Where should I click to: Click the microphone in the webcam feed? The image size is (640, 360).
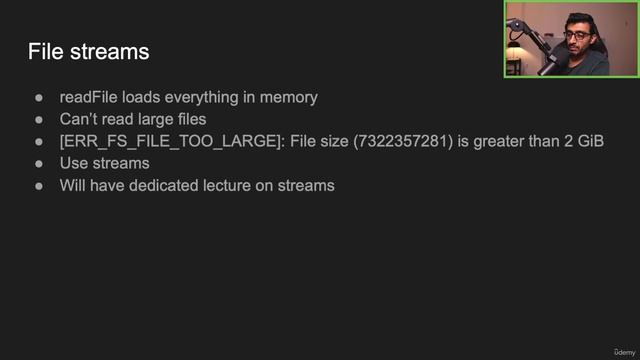[x=554, y=60]
